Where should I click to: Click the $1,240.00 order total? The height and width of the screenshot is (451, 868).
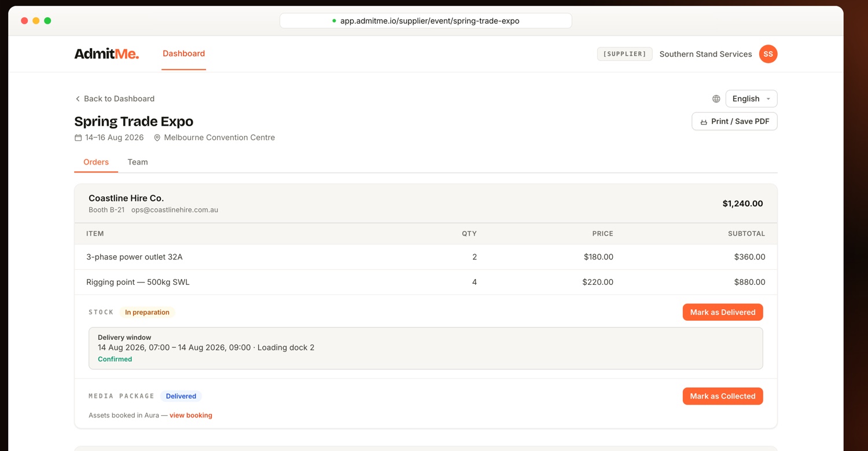click(x=742, y=204)
